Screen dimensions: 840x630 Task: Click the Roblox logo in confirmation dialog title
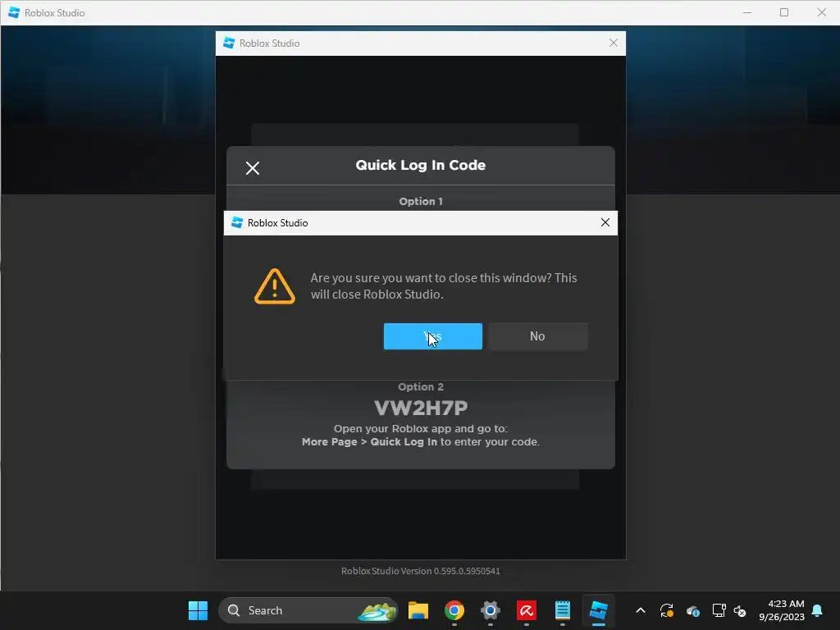[x=237, y=222]
